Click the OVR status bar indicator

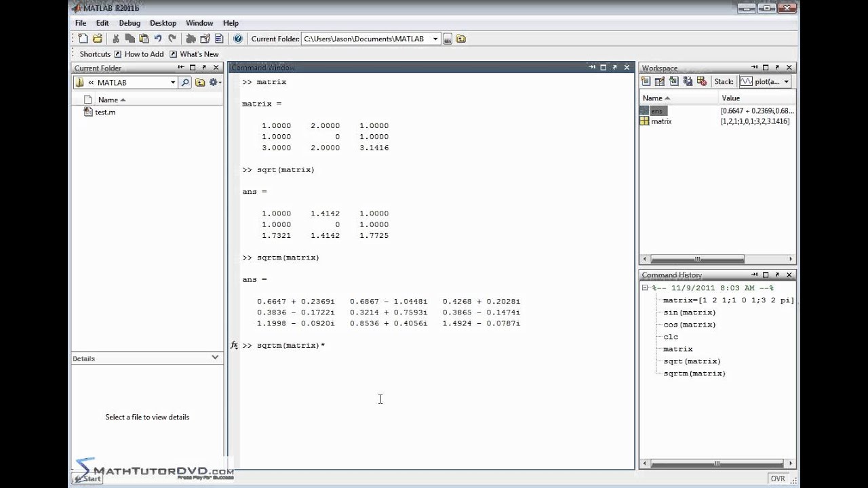pyautogui.click(x=778, y=479)
